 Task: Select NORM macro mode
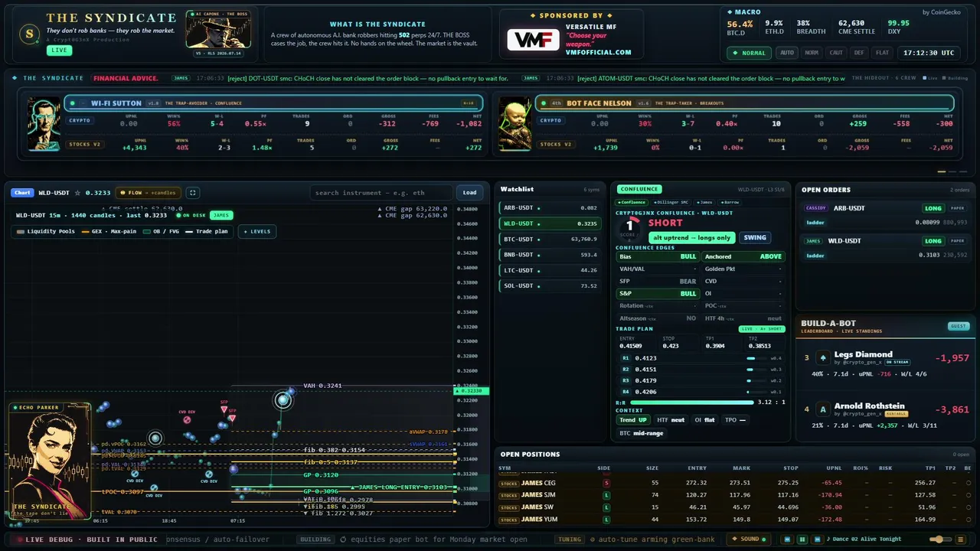tap(812, 53)
